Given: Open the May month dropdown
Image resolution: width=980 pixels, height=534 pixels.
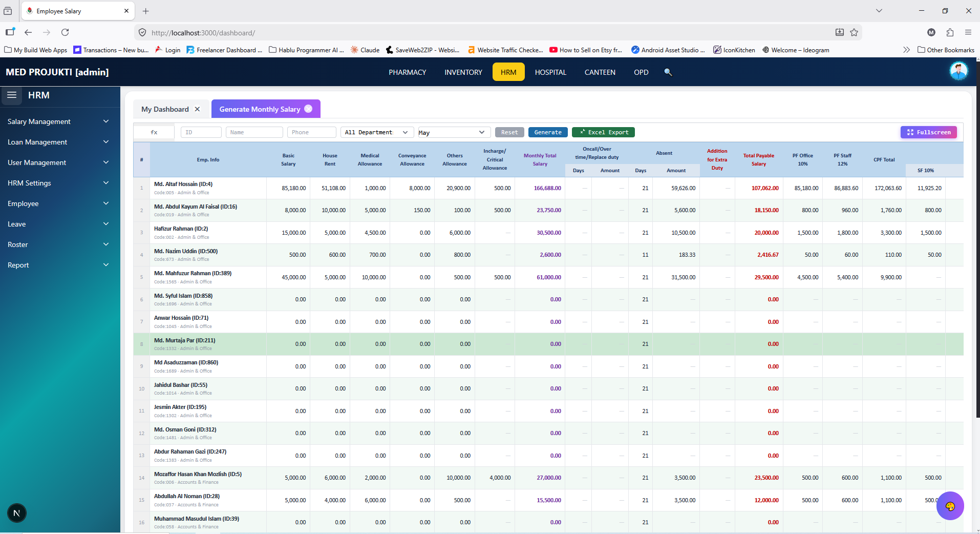Looking at the screenshot, I should click(x=454, y=132).
